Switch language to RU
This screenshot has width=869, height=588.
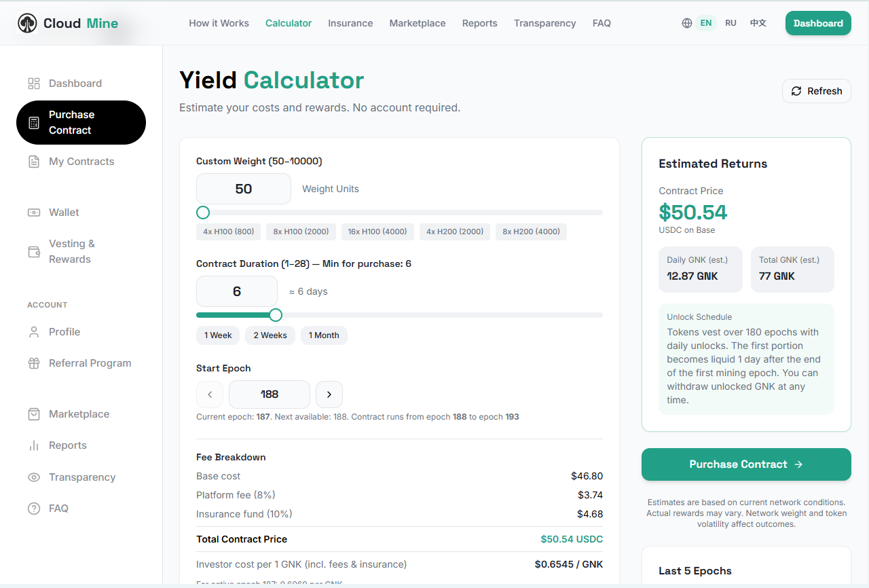(x=731, y=23)
